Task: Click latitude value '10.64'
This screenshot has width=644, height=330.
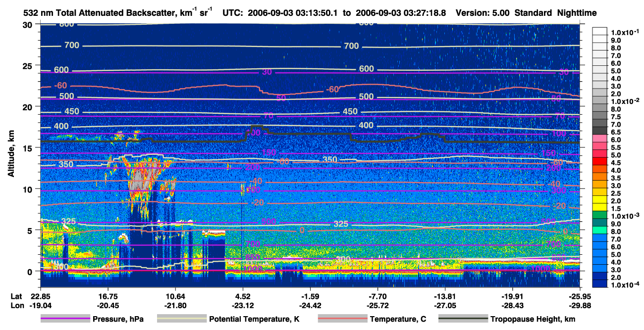Action: coord(175,296)
